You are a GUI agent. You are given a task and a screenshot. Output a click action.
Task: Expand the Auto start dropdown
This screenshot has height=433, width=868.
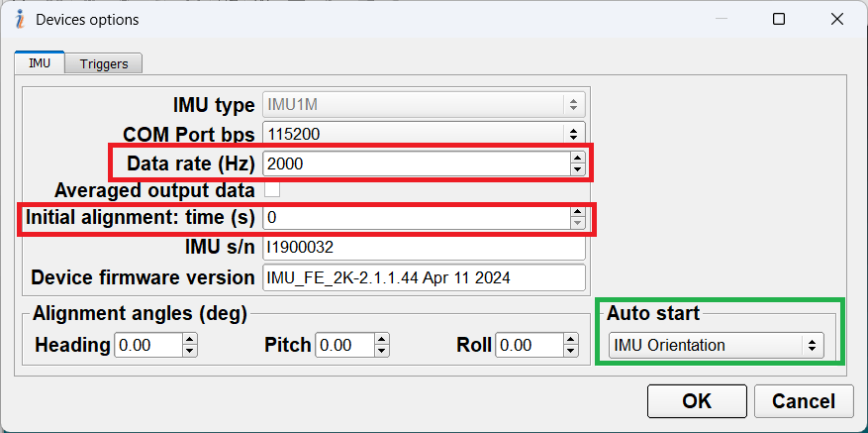pos(717,345)
